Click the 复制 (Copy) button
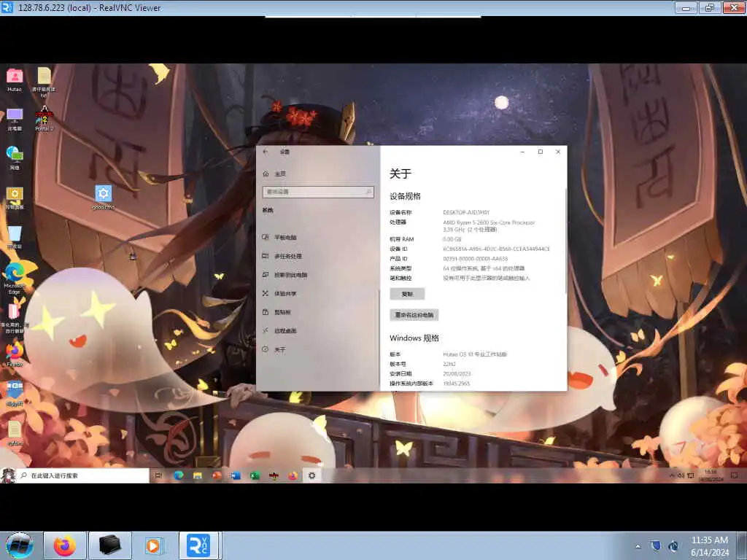The image size is (747, 560). 407,294
